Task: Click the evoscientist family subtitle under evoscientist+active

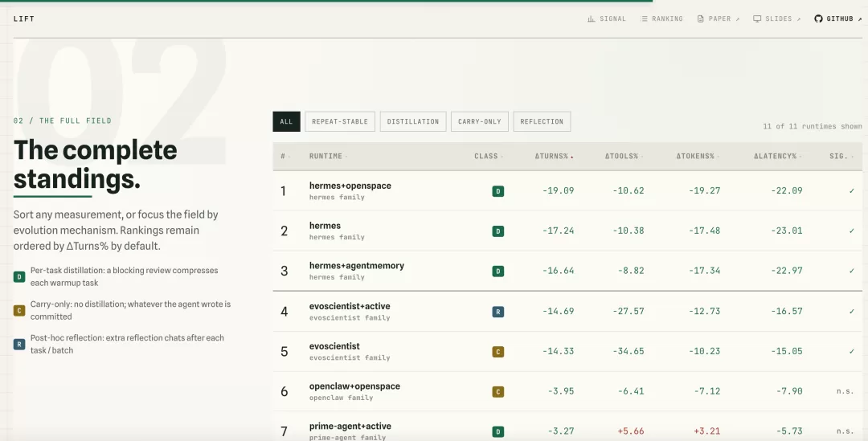Action: (350, 317)
